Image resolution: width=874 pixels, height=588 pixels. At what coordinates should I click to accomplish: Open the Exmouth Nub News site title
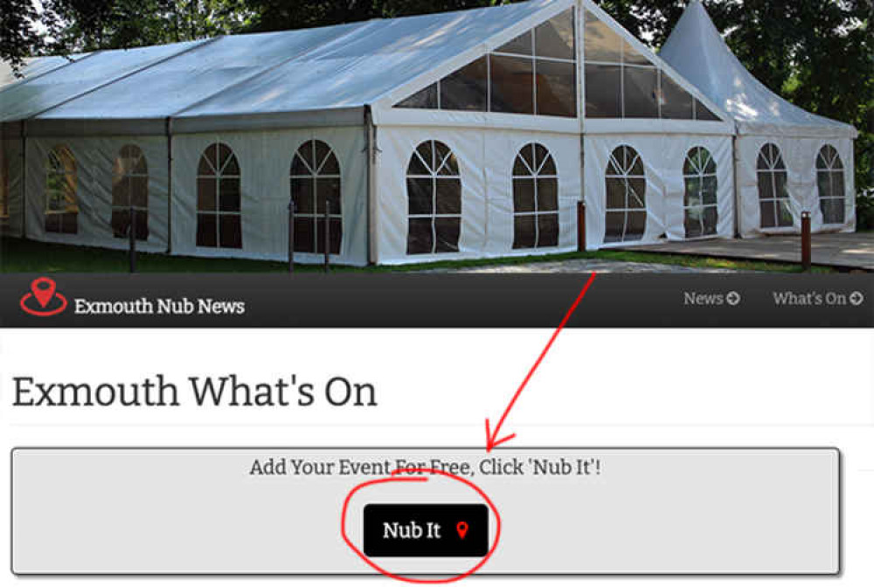159,306
